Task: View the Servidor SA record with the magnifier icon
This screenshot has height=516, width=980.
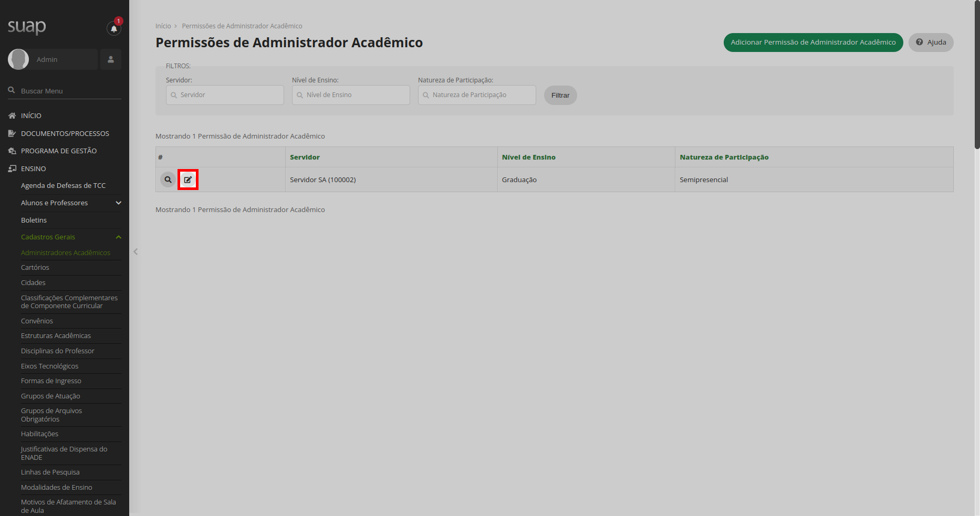Action: (x=168, y=180)
